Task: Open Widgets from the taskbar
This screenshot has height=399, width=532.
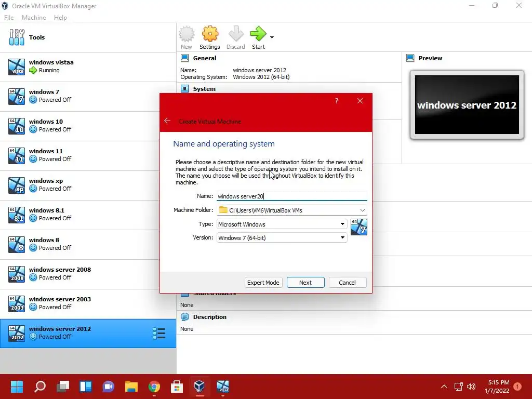Action: click(86, 387)
